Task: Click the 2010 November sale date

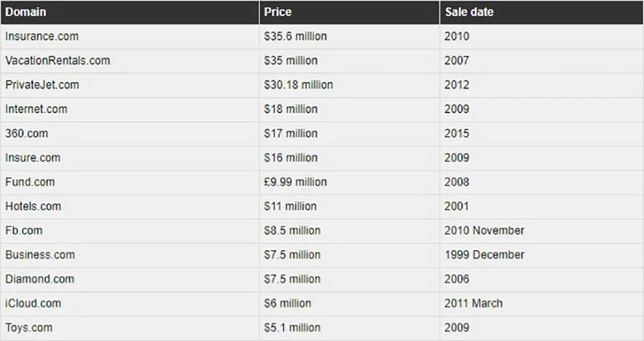Action: pos(484,230)
